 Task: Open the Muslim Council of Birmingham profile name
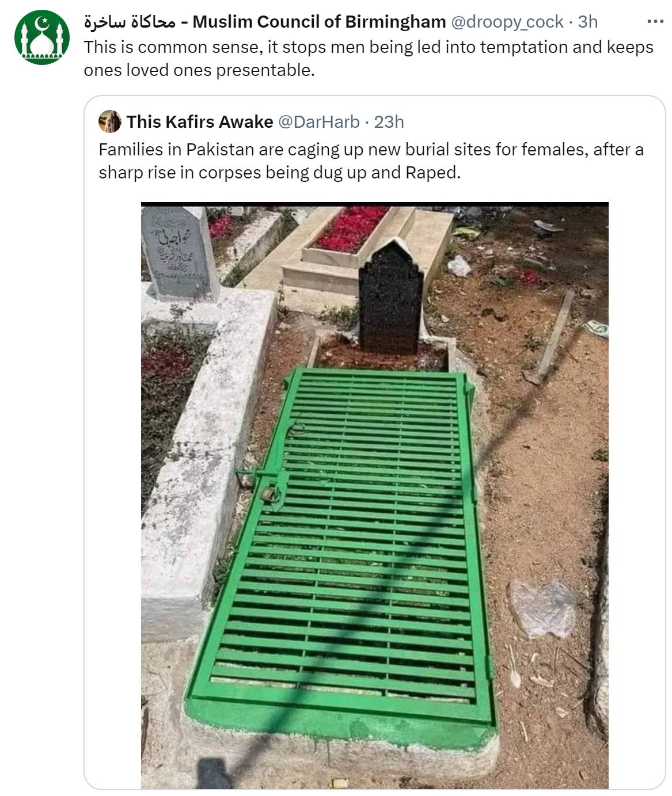pyautogui.click(x=319, y=22)
